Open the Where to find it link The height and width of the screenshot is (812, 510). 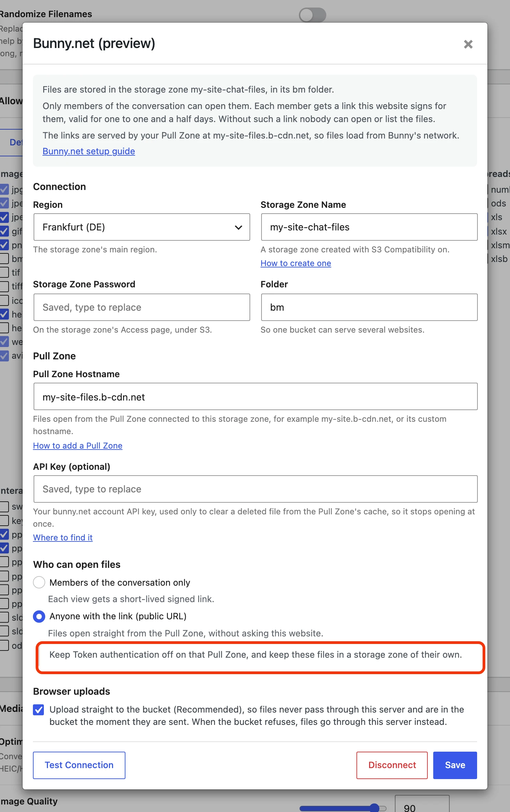63,537
